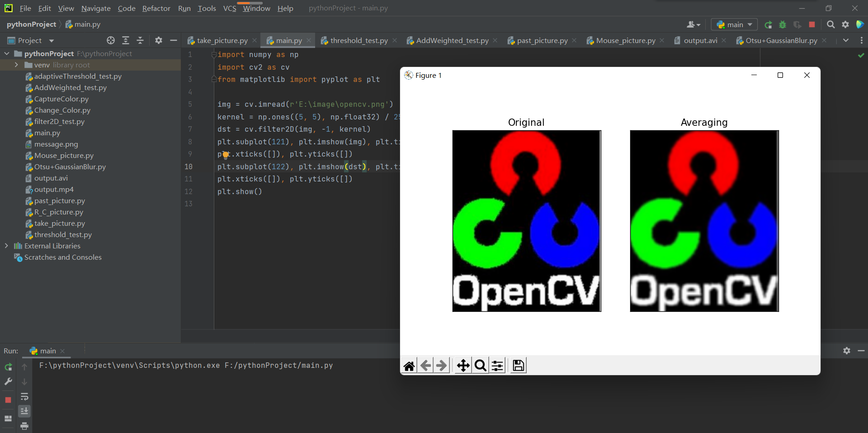
Task: Toggle soft-wrap in Run console
Action: coord(24,397)
